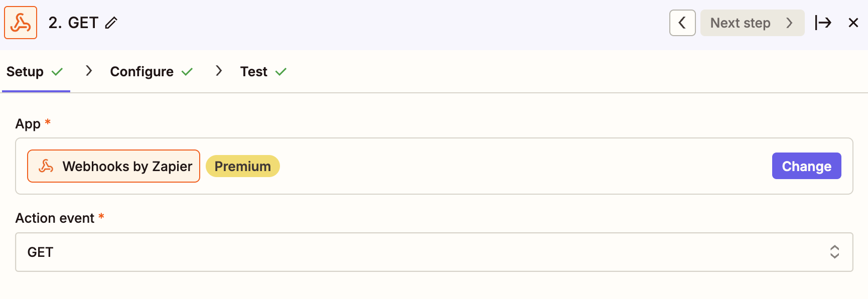Click the pencil icon to rename step
Viewport: 868px width, 299px height.
coord(111,23)
